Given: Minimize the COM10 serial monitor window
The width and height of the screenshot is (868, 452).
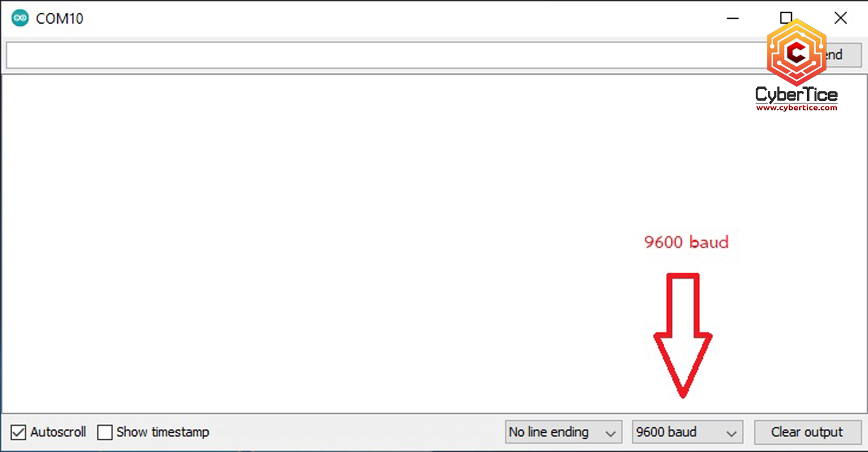Looking at the screenshot, I should click(733, 18).
